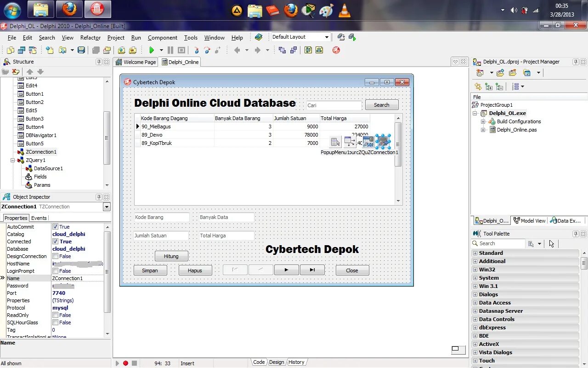Screen dimensions: 588x368
Task: Toggle the Connected property checkbox
Action: [x=55, y=241]
